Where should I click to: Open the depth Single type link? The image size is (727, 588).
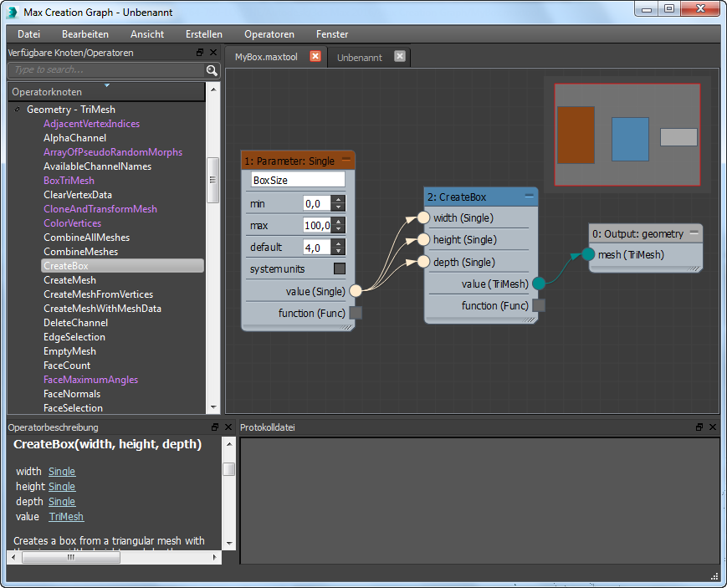pyautogui.click(x=62, y=502)
